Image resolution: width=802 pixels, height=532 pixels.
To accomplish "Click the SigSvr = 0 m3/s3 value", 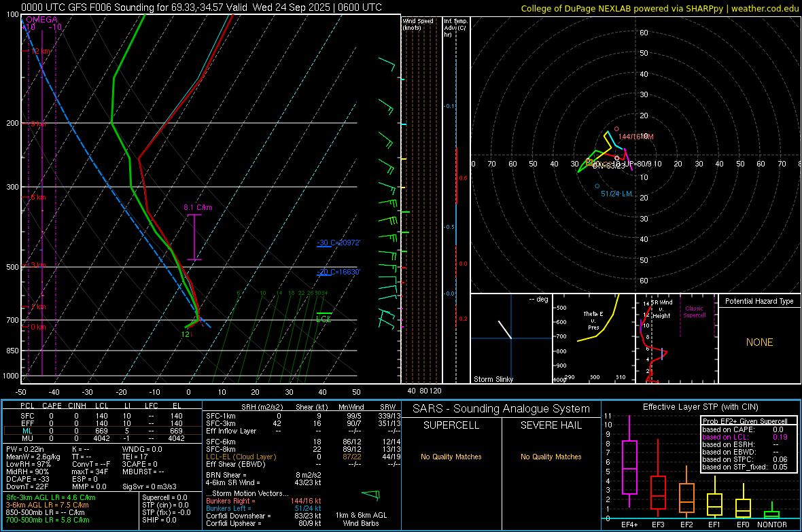I will click(150, 486).
